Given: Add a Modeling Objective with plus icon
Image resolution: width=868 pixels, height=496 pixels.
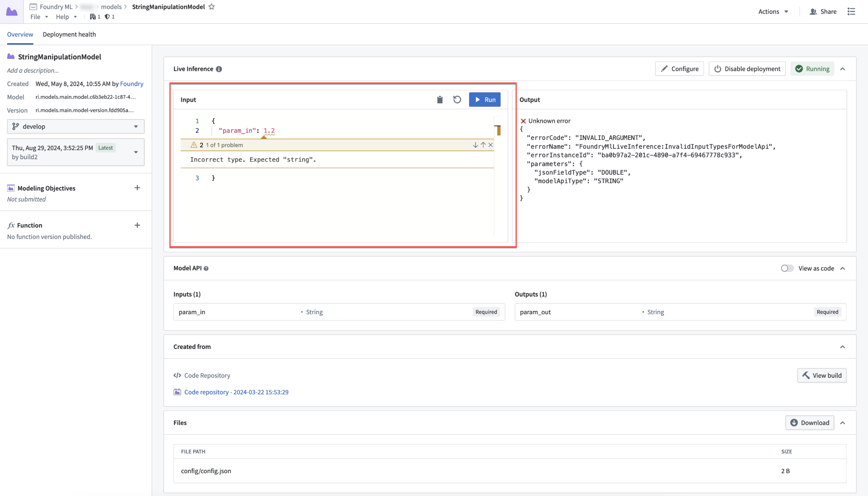Looking at the screenshot, I should click(137, 188).
